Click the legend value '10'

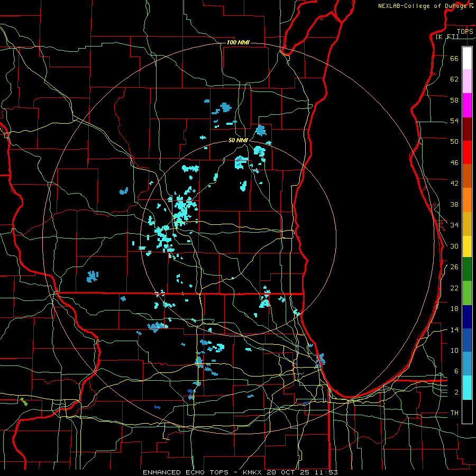[x=454, y=350]
